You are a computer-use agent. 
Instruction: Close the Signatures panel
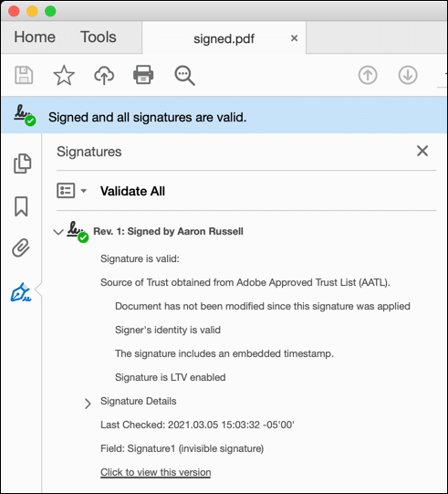(x=422, y=151)
